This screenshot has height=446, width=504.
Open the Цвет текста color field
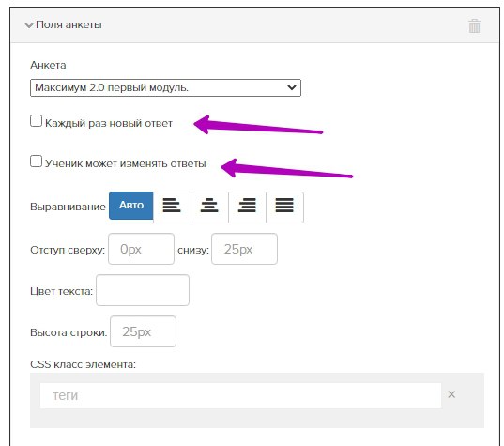pos(143,290)
